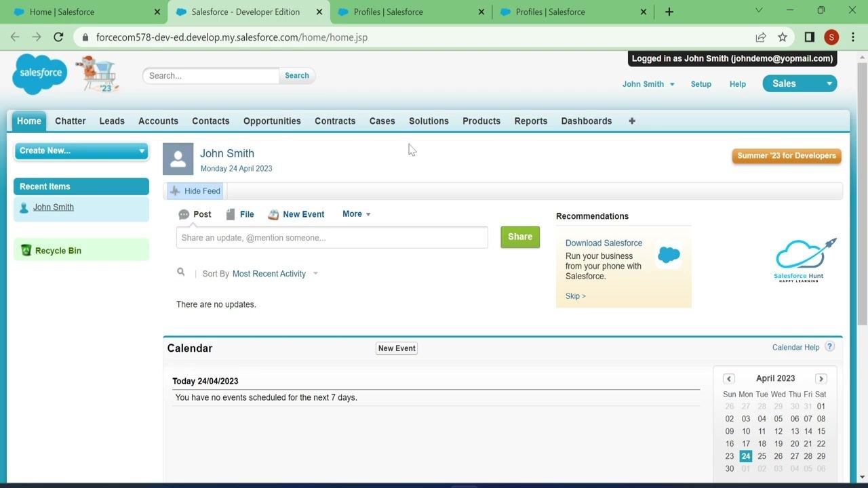Image resolution: width=868 pixels, height=488 pixels.
Task: Open the John Smith user menu
Action: 648,84
